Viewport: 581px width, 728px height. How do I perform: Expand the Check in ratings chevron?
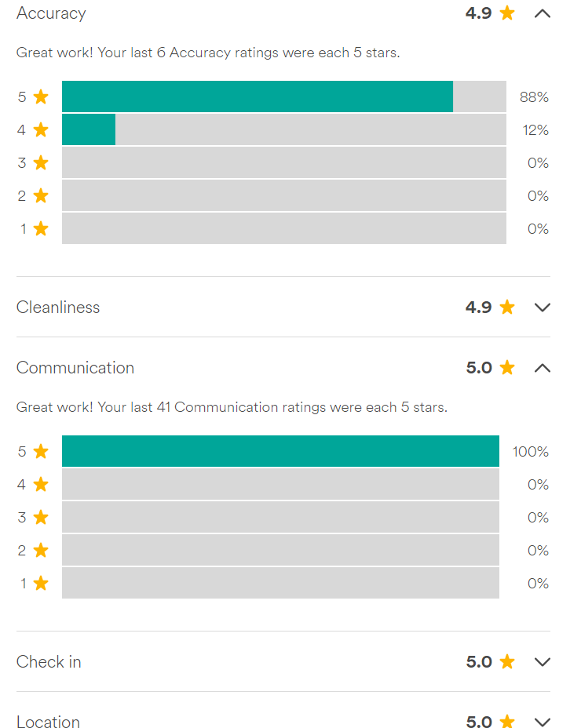[542, 662]
